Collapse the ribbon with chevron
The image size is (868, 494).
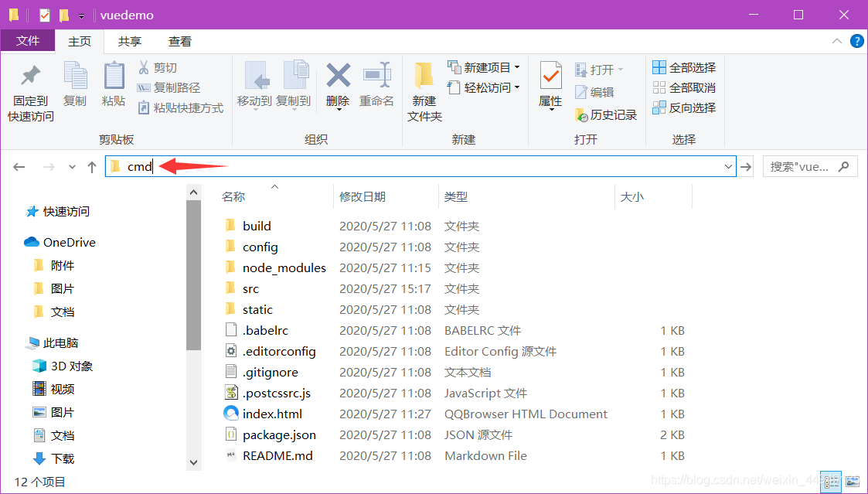[x=837, y=41]
